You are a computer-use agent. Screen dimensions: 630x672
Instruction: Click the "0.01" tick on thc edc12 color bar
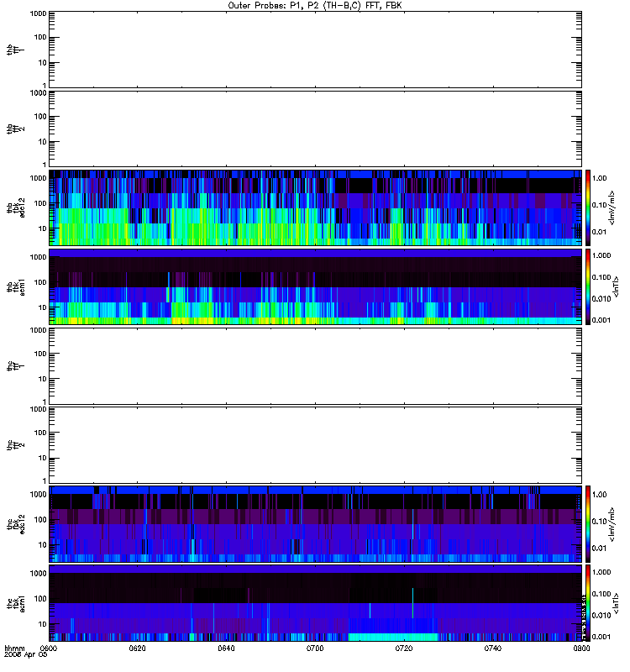[599, 549]
